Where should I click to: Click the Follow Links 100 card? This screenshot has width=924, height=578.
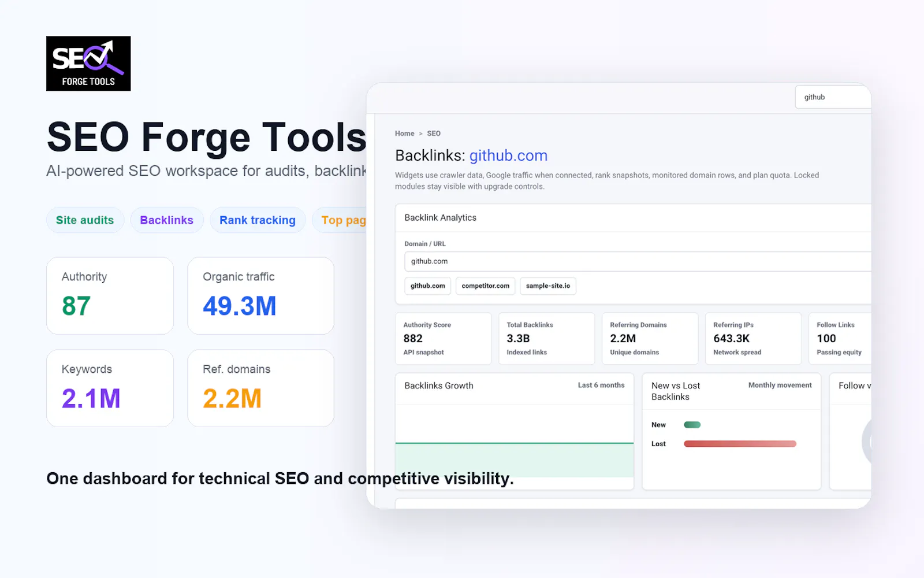pos(840,339)
